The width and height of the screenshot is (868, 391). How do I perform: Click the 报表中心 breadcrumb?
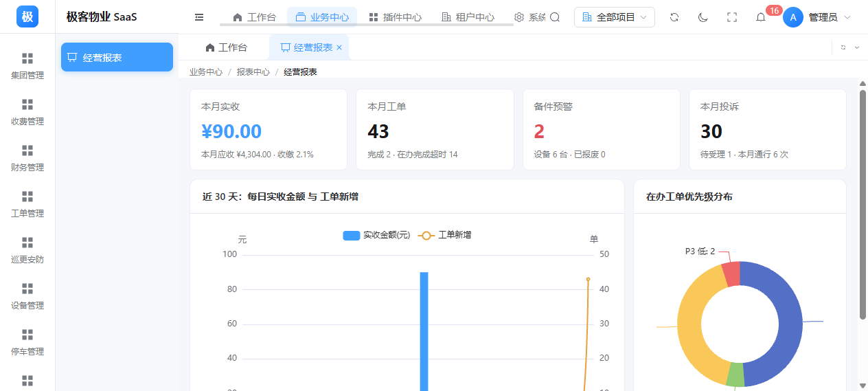point(253,71)
